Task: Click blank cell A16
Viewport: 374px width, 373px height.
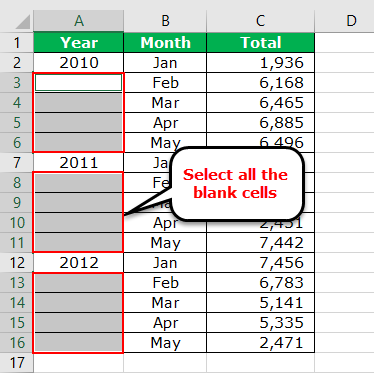Action: pos(79,343)
